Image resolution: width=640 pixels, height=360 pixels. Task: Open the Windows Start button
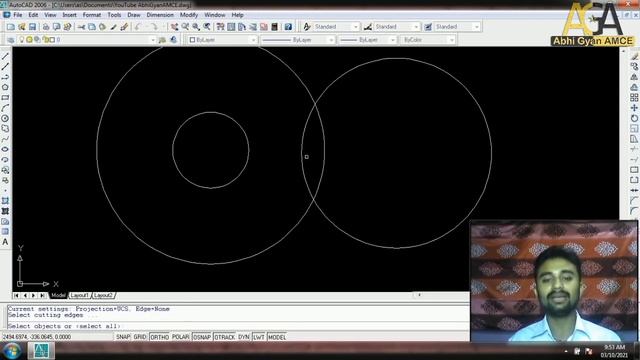(11, 351)
